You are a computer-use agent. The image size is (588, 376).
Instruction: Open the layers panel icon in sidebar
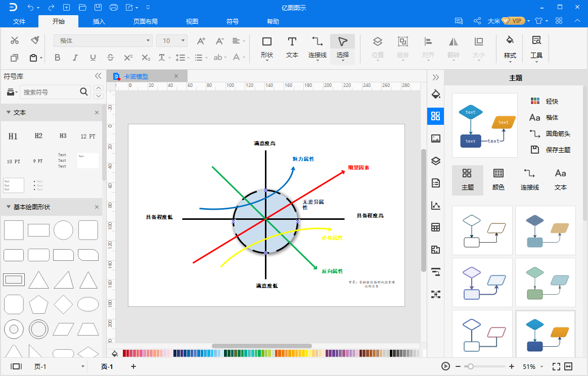point(435,161)
